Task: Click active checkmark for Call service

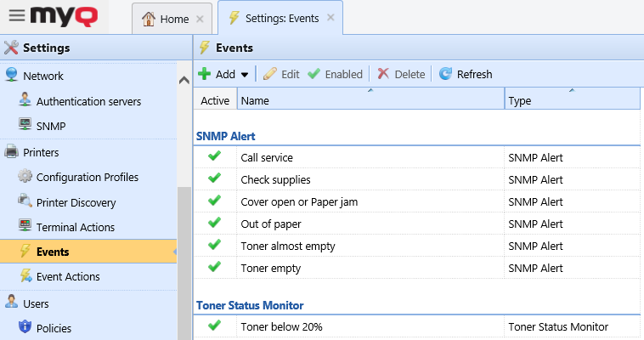Action: [214, 156]
